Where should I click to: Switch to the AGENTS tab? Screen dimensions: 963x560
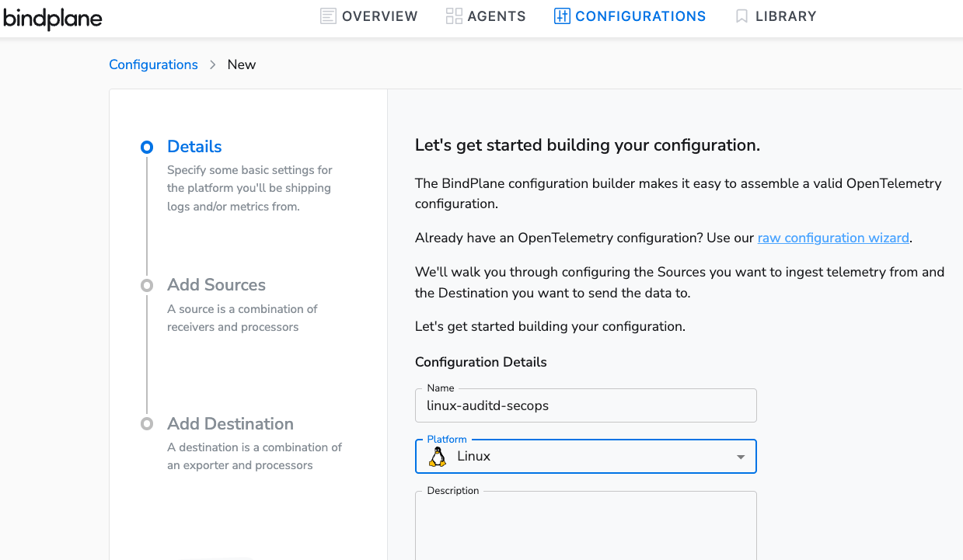[486, 16]
